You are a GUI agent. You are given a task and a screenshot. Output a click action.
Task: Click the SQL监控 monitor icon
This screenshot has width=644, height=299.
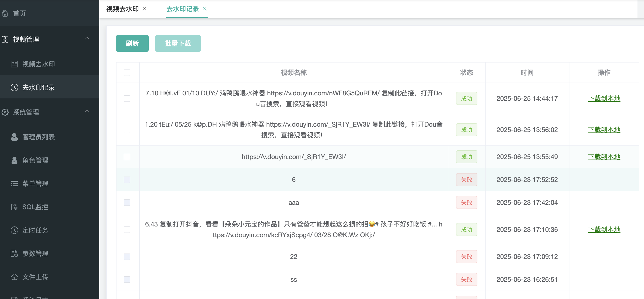click(x=14, y=207)
